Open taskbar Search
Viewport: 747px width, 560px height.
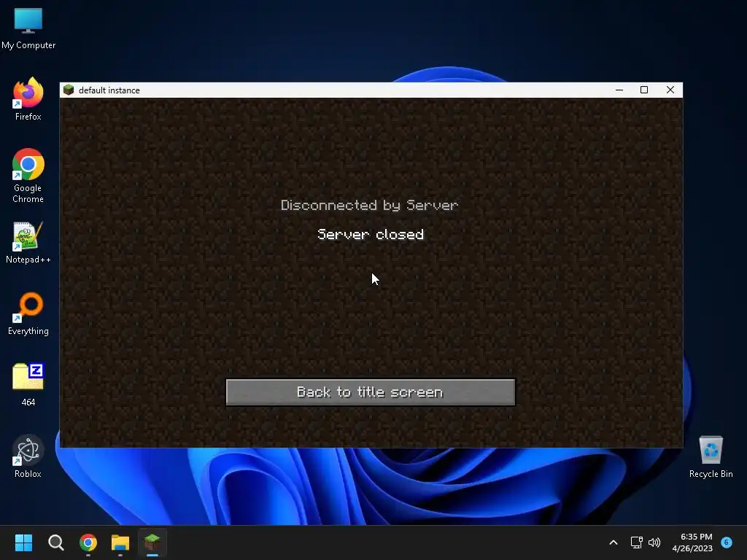point(55,542)
